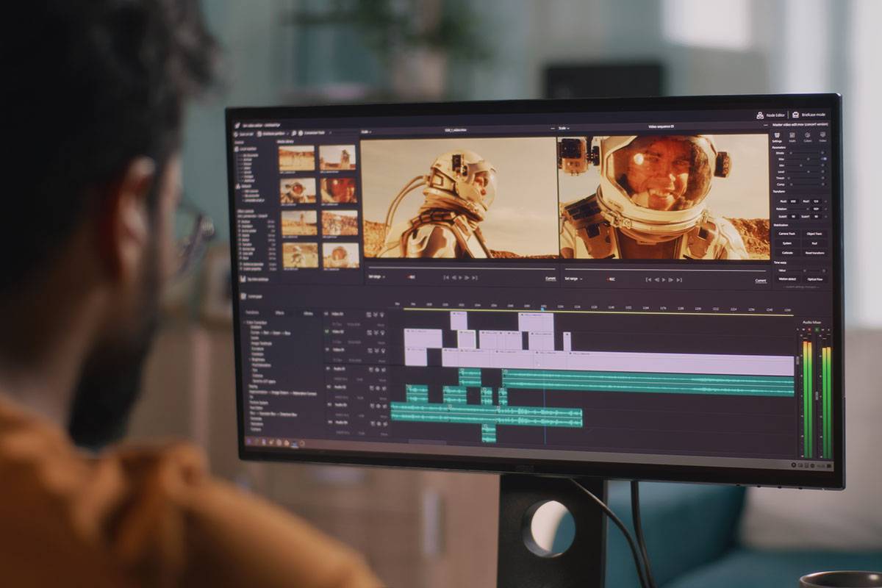Viewport: 882px width, 588px height.
Task: Click the Camera Track button under Stabilization
Action: coord(786,234)
